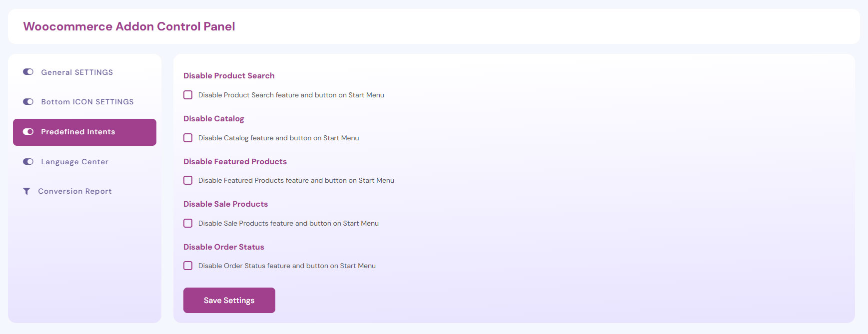Click the toggle icon beside General SETTINGS
The width and height of the screenshot is (868, 334).
point(28,72)
